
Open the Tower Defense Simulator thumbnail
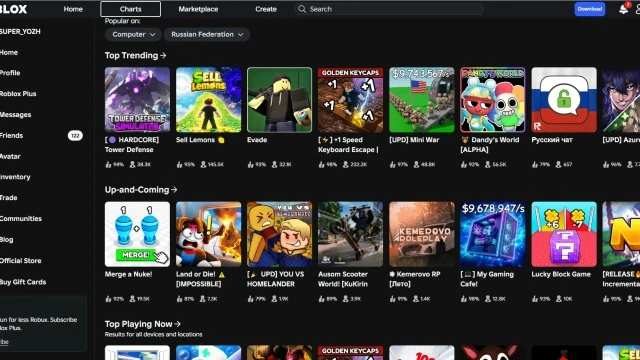tap(137, 100)
